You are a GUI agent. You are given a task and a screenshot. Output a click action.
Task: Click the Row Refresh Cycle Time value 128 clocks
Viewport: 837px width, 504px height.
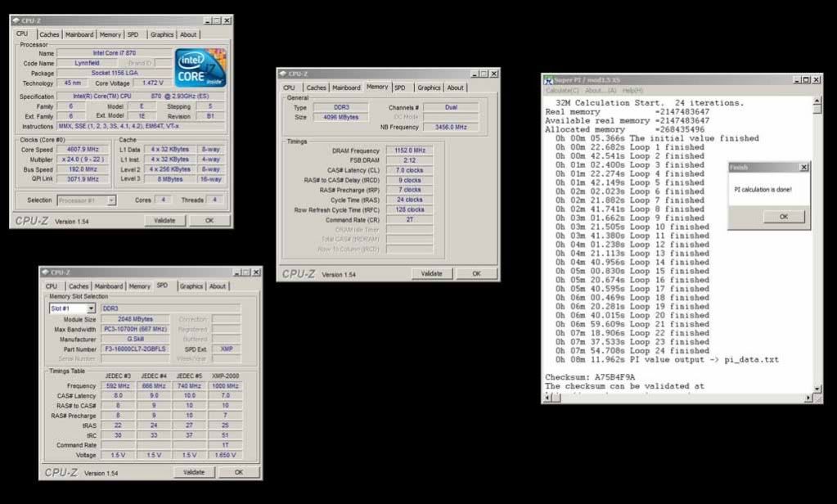(409, 209)
